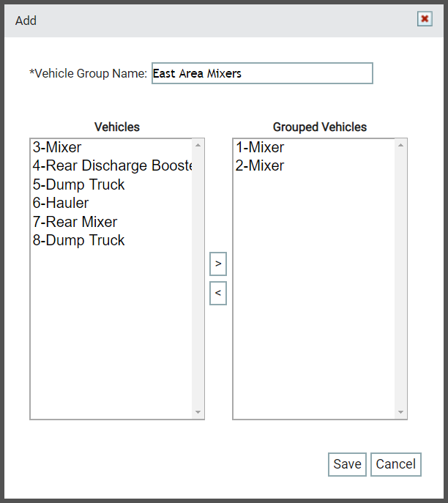Remove vehicle from group with < button
Viewport: 448px width, 503px height.
click(x=218, y=293)
